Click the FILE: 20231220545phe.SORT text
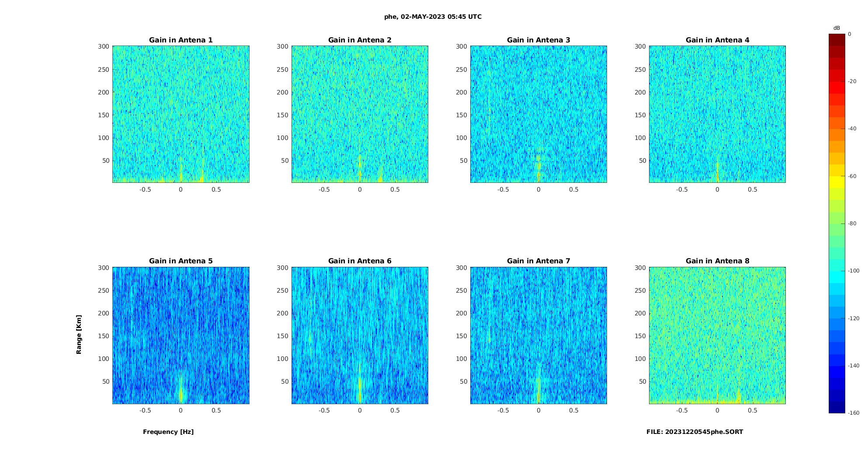Screen dimensions: 868x465 (x=694, y=432)
